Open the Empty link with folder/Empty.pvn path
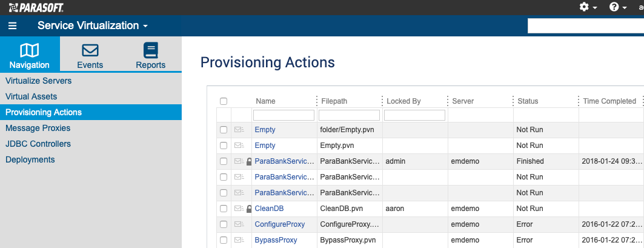Screen dimensions: 644x248 265,130
